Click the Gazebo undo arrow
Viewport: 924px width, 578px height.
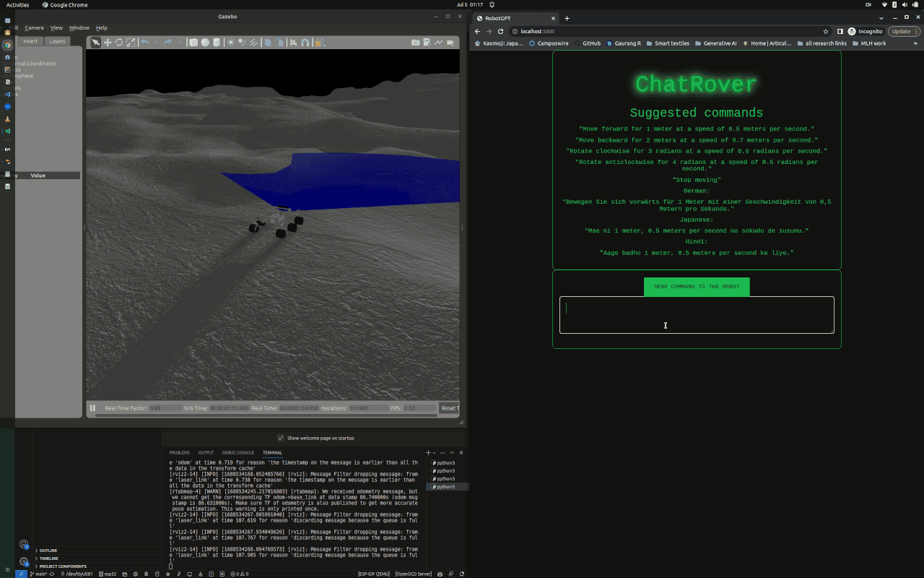145,43
